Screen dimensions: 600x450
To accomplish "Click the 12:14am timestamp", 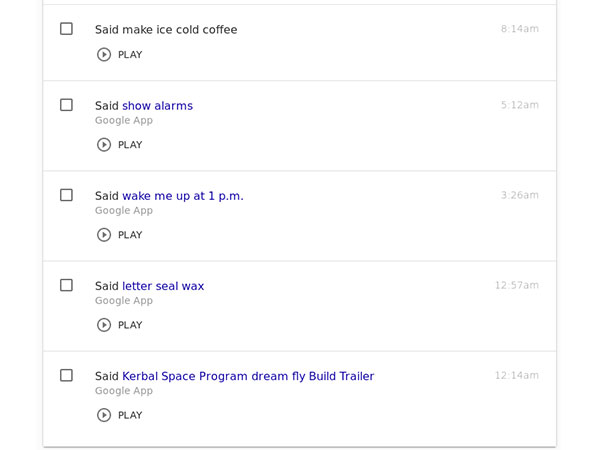I will pos(516,375).
